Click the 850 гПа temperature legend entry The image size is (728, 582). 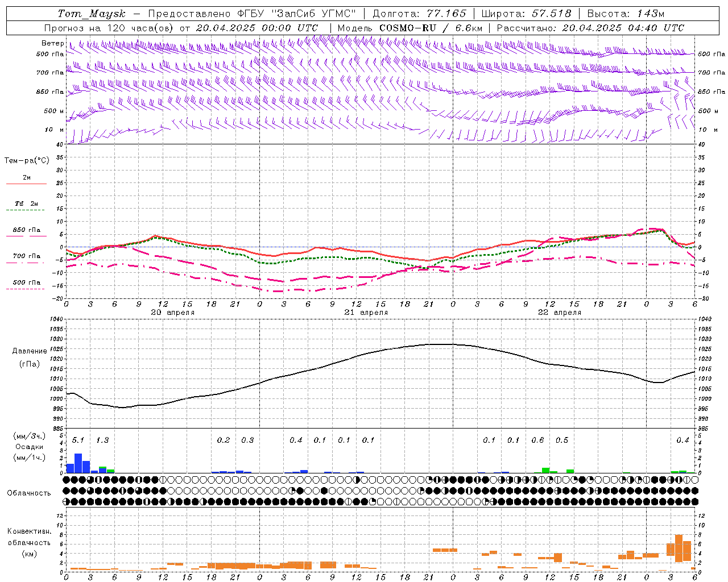click(26, 232)
